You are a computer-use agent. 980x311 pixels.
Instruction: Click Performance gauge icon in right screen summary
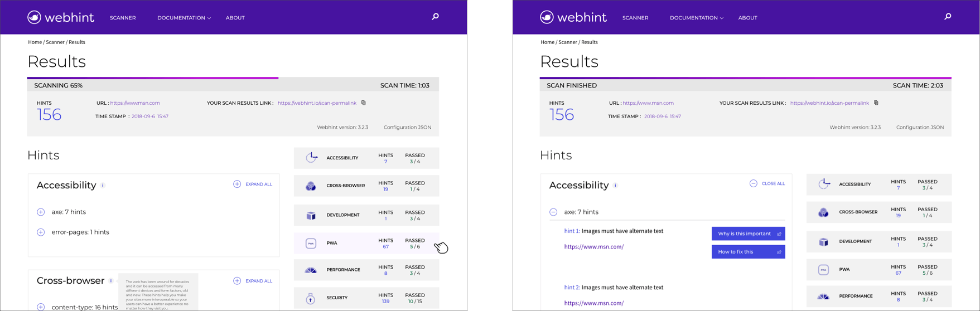tap(823, 297)
